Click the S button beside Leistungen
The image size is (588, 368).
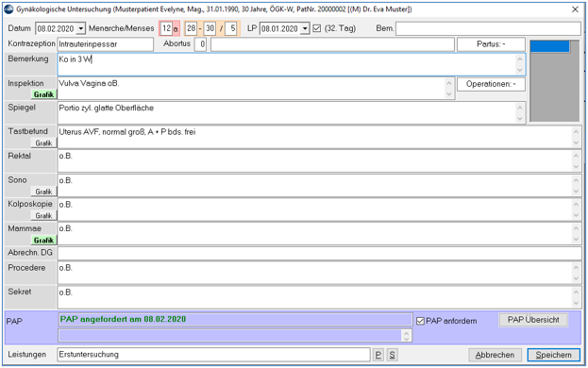393,355
